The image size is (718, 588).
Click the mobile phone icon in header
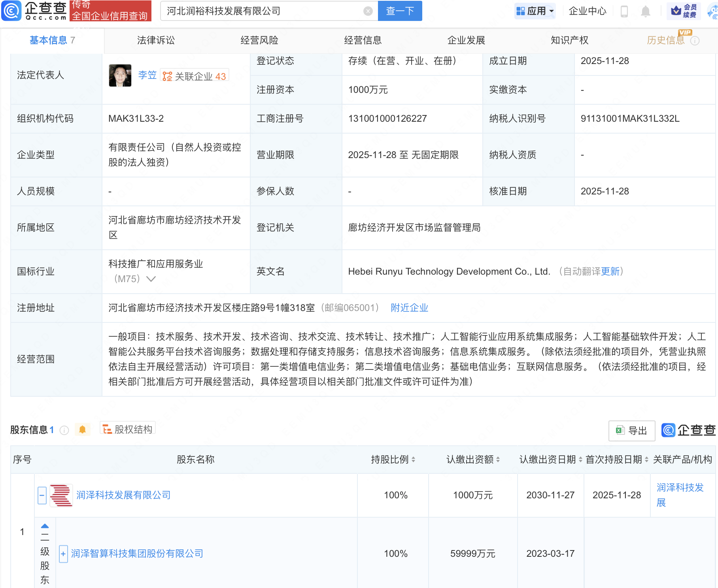coord(624,11)
